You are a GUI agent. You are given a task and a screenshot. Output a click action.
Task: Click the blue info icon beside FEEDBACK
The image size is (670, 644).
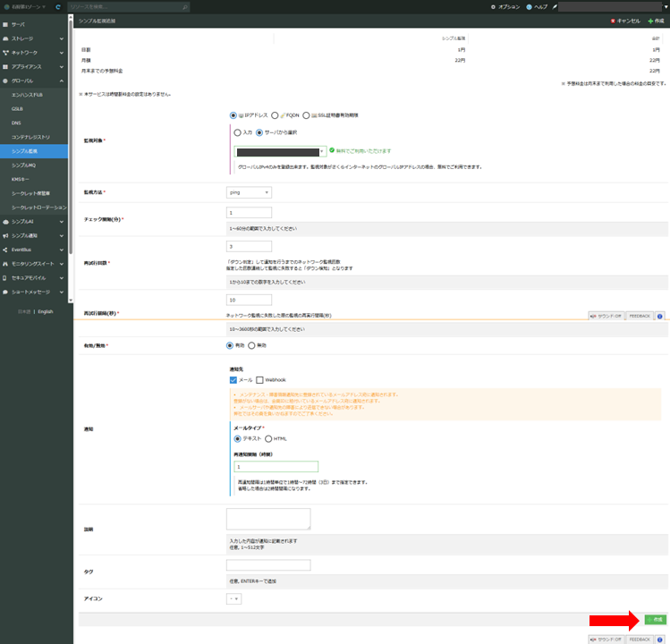(660, 316)
